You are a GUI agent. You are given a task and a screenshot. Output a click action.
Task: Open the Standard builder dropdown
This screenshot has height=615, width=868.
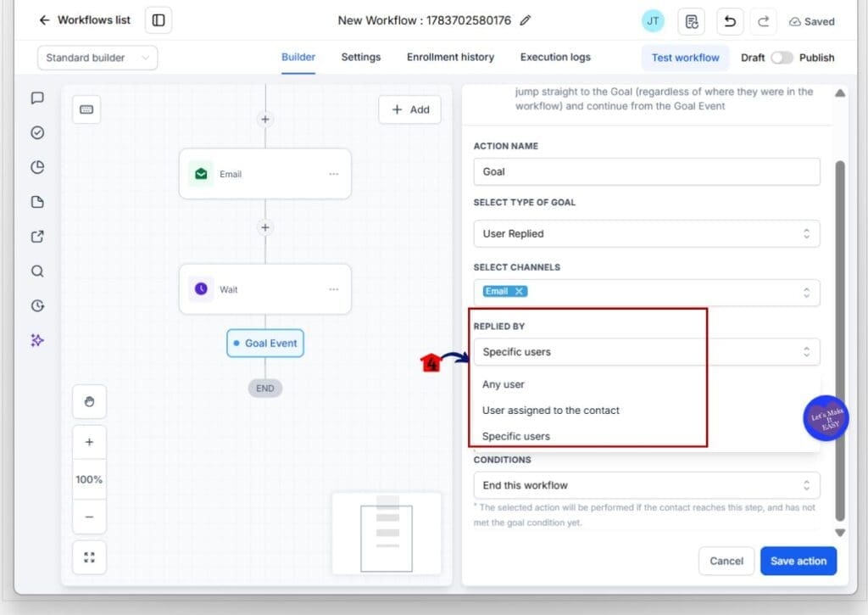point(97,58)
